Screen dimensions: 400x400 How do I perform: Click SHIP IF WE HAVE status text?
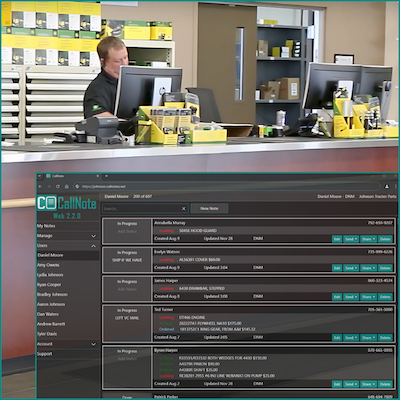[x=127, y=260]
